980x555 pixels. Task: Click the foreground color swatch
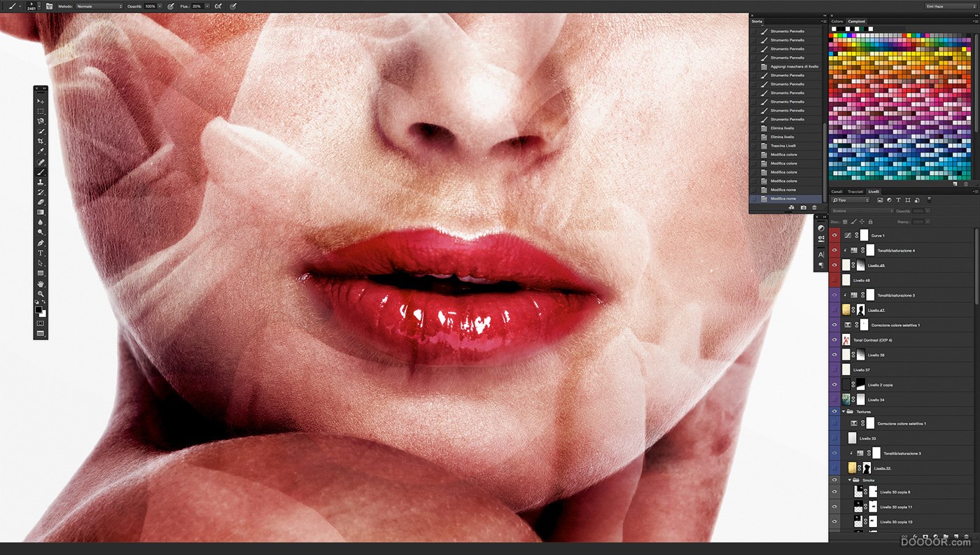(x=38, y=309)
